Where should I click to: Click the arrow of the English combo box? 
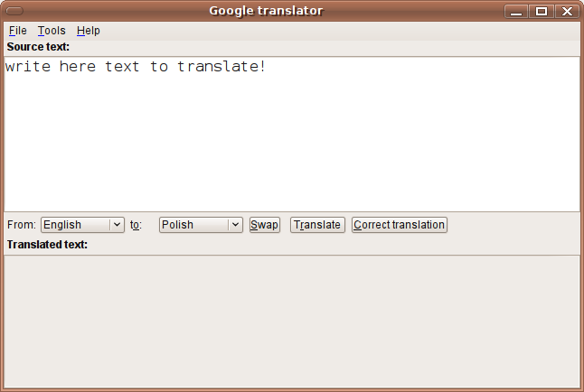click(117, 225)
